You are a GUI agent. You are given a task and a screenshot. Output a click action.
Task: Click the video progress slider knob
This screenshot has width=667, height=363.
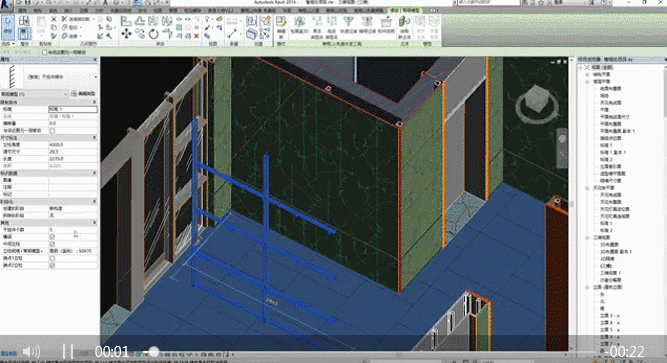click(154, 352)
